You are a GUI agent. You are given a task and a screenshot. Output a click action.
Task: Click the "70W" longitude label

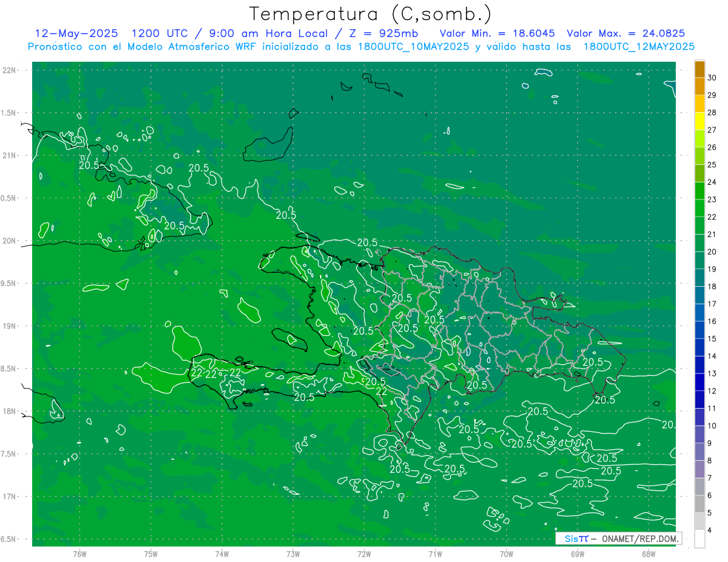click(x=506, y=554)
